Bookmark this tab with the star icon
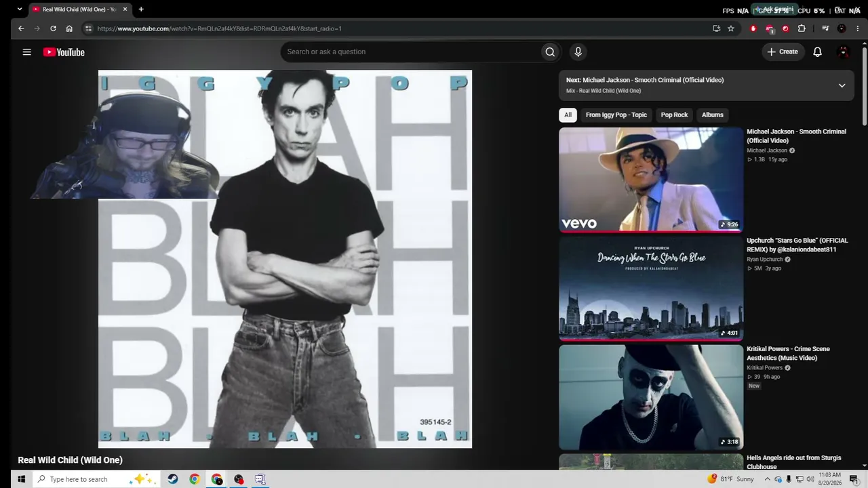The width and height of the screenshot is (868, 488). [731, 28]
